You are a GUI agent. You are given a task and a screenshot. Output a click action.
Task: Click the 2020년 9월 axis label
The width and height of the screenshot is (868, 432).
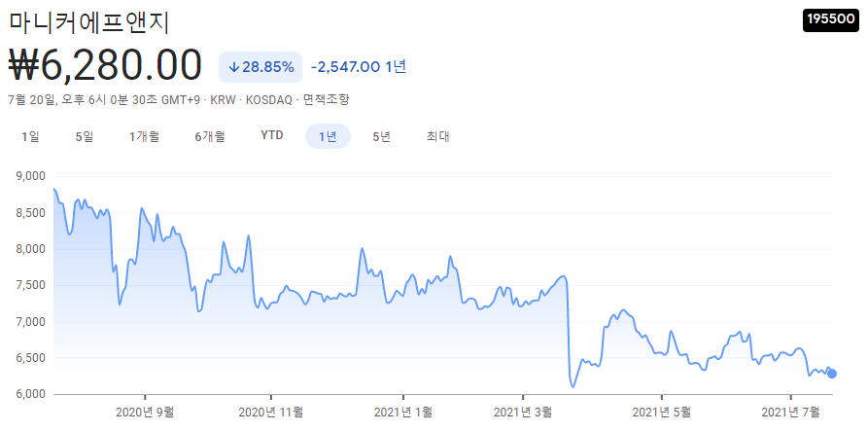tap(145, 412)
